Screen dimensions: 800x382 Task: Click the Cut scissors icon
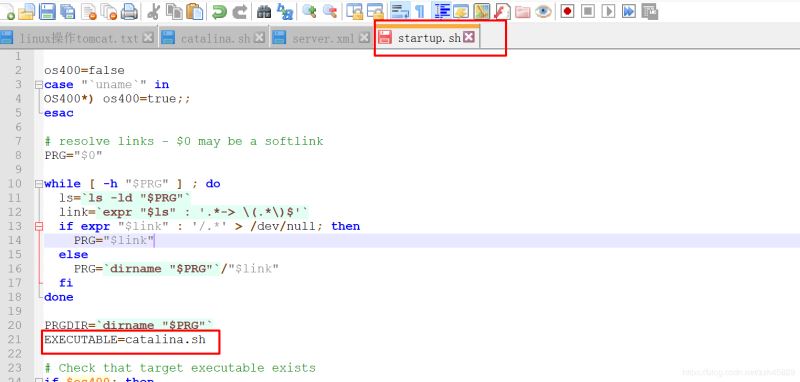point(153,11)
